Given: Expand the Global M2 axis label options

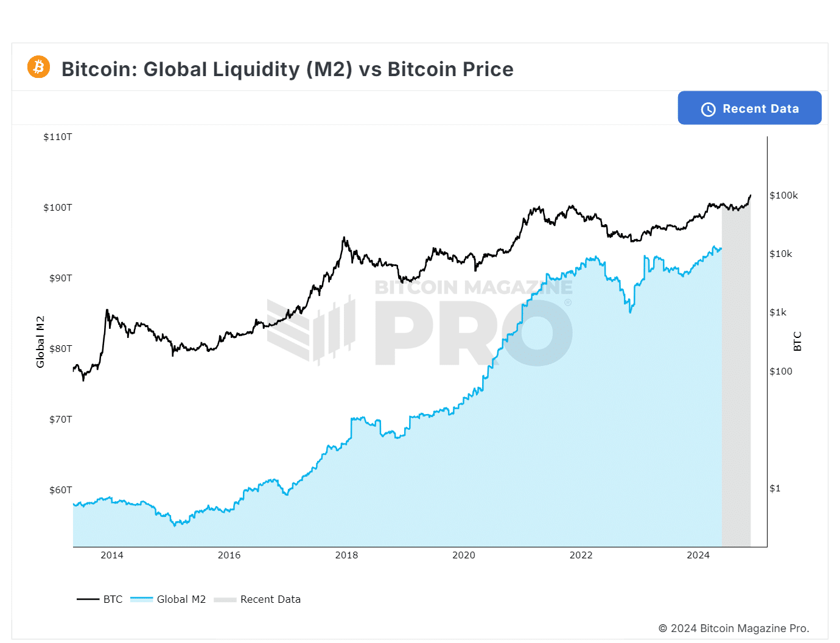Looking at the screenshot, I should tap(41, 340).
